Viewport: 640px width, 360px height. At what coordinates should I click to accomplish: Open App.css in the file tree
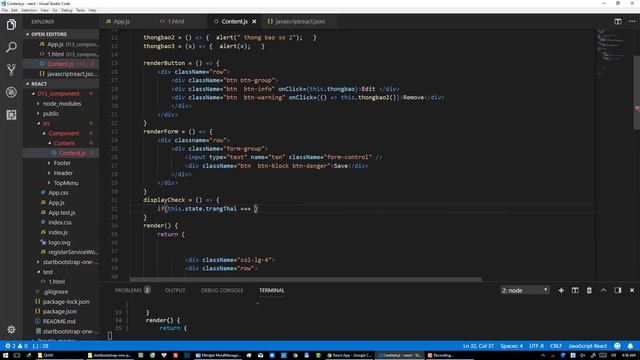click(x=58, y=193)
